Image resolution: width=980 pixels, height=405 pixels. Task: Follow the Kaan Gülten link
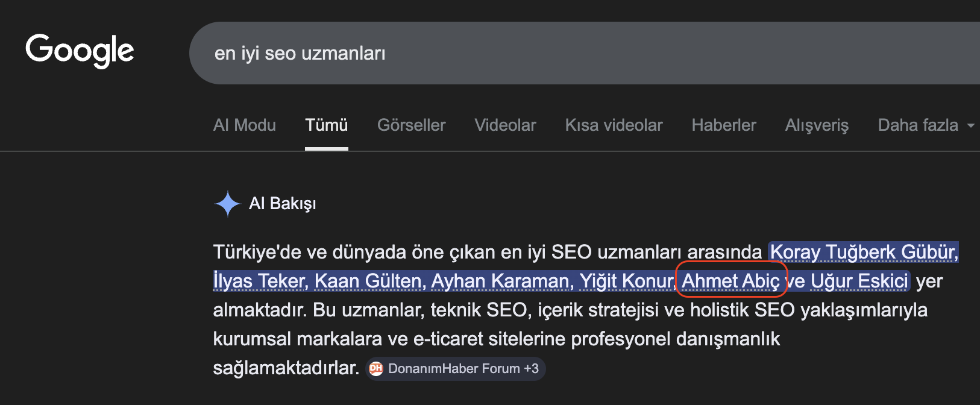click(x=369, y=281)
